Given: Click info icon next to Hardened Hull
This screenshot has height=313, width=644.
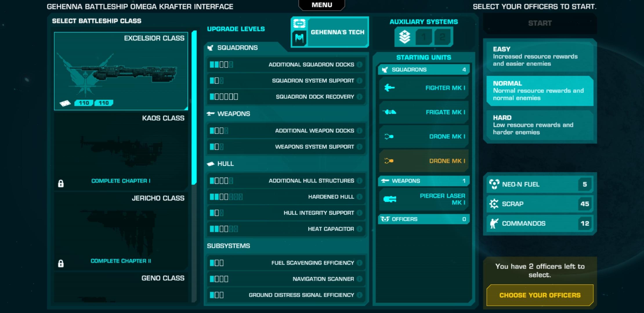Looking at the screenshot, I should coord(359,197).
